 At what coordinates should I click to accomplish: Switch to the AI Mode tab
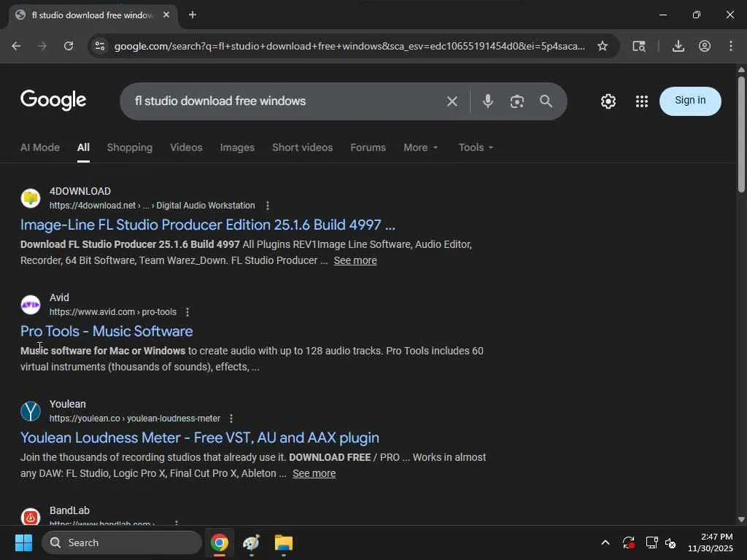point(40,147)
